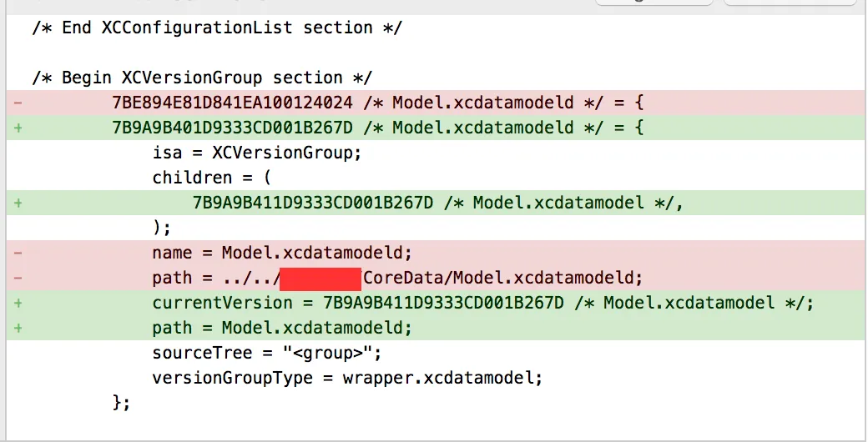Click the minus marker beside name = Model.xcdatamodeld
This screenshot has height=442, width=868.
[x=18, y=253]
